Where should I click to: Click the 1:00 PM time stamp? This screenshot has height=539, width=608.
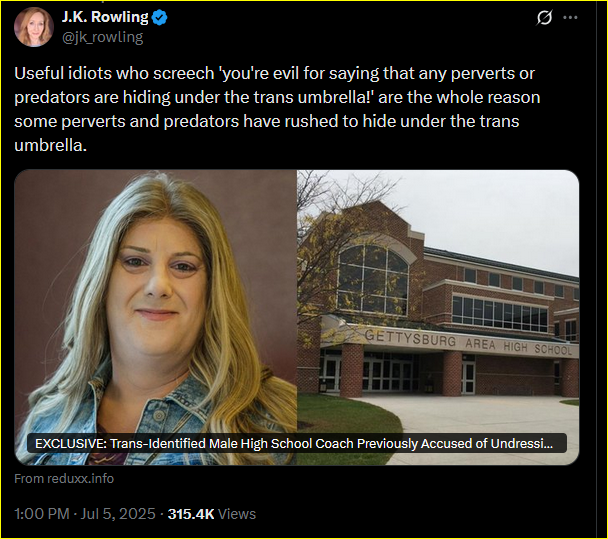[x=42, y=514]
